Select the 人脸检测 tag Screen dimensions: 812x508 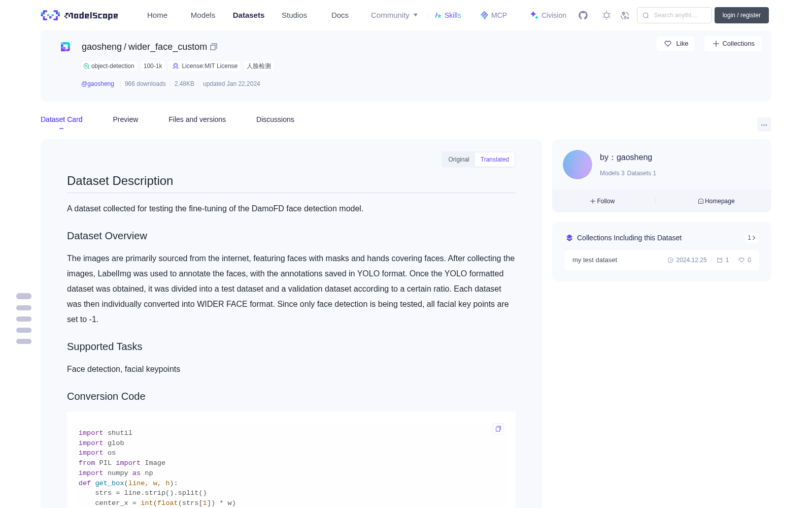click(259, 66)
